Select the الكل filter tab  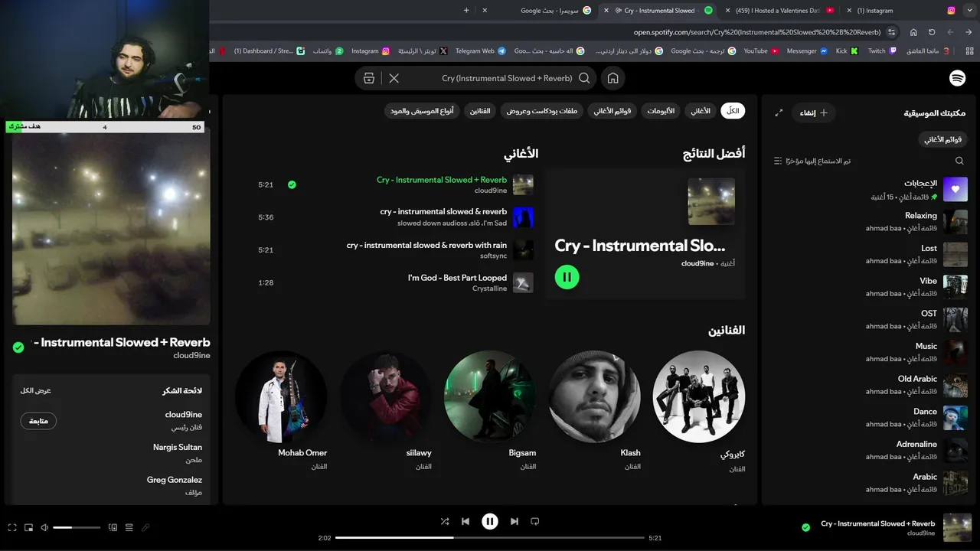[x=733, y=111]
